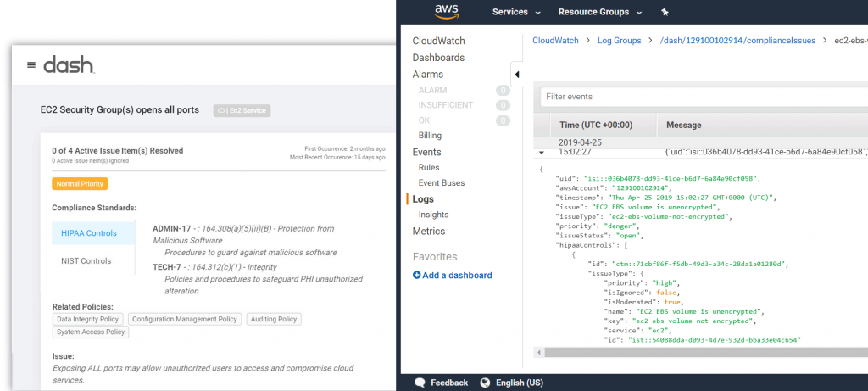This screenshot has height=391, width=868.
Task: Click 'EC2 Security Group(s) opens all ports' heading
Action: 120,109
